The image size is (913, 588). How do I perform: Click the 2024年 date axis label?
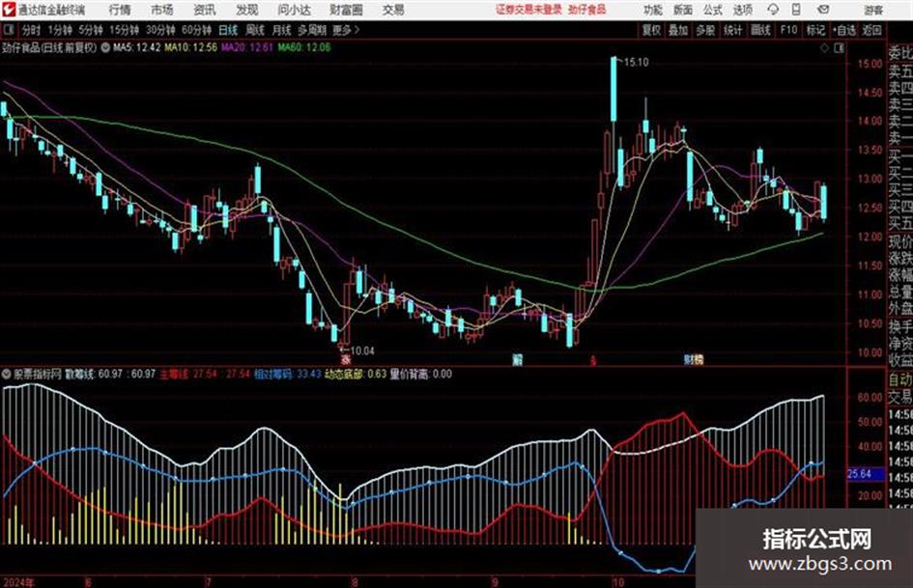(x=18, y=582)
